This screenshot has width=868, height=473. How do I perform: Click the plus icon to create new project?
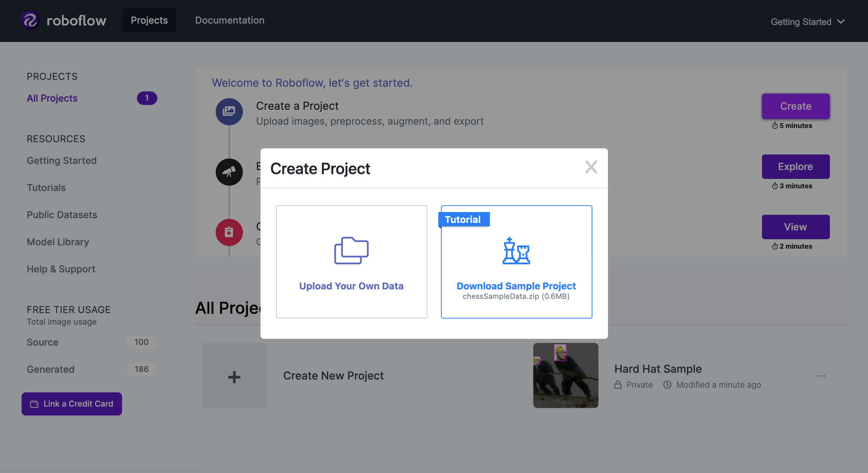click(x=234, y=376)
